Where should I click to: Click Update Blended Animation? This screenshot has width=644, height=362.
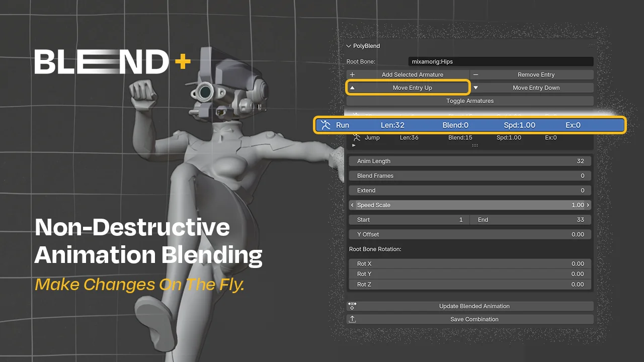click(x=473, y=306)
